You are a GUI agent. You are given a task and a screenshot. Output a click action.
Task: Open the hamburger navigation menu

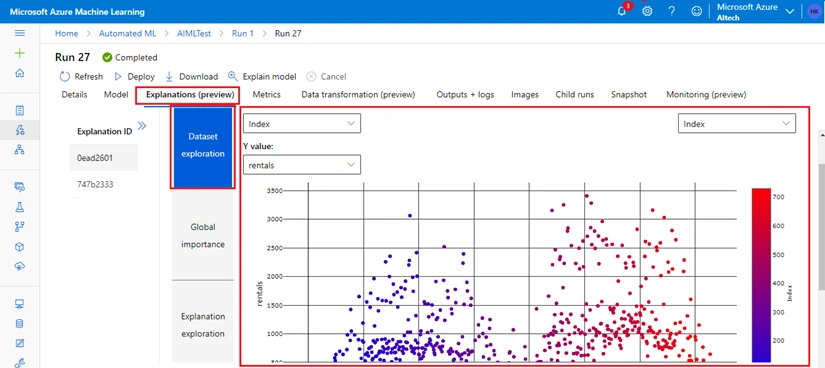pos(20,33)
